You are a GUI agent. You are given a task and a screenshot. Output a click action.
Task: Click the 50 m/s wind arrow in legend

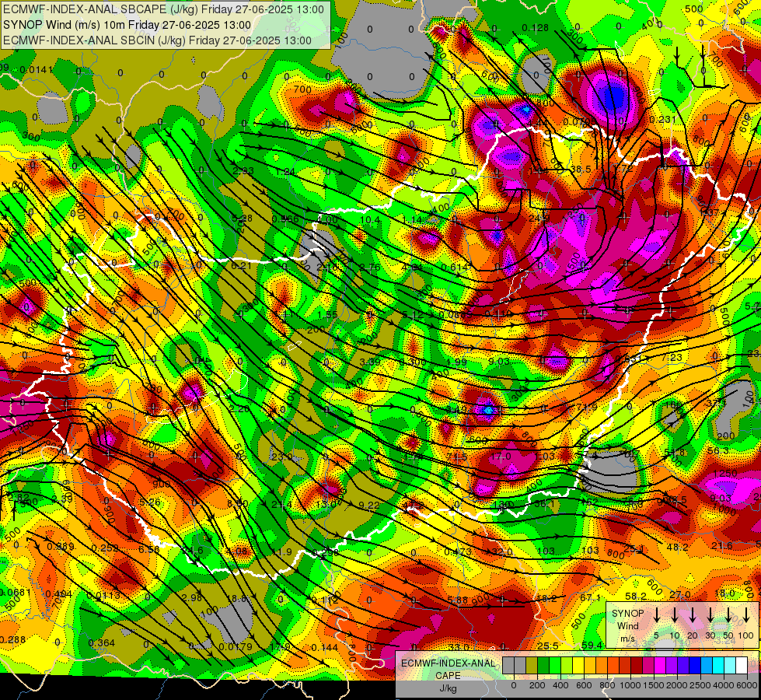coord(728,615)
